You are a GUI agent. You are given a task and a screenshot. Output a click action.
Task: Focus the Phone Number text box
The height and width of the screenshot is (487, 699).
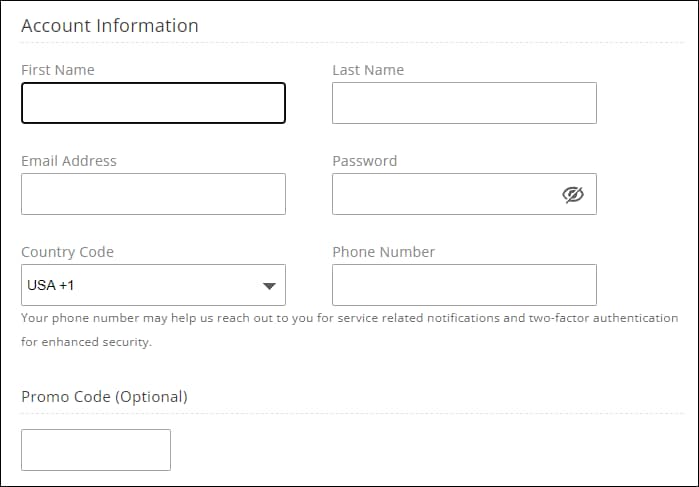(x=464, y=285)
